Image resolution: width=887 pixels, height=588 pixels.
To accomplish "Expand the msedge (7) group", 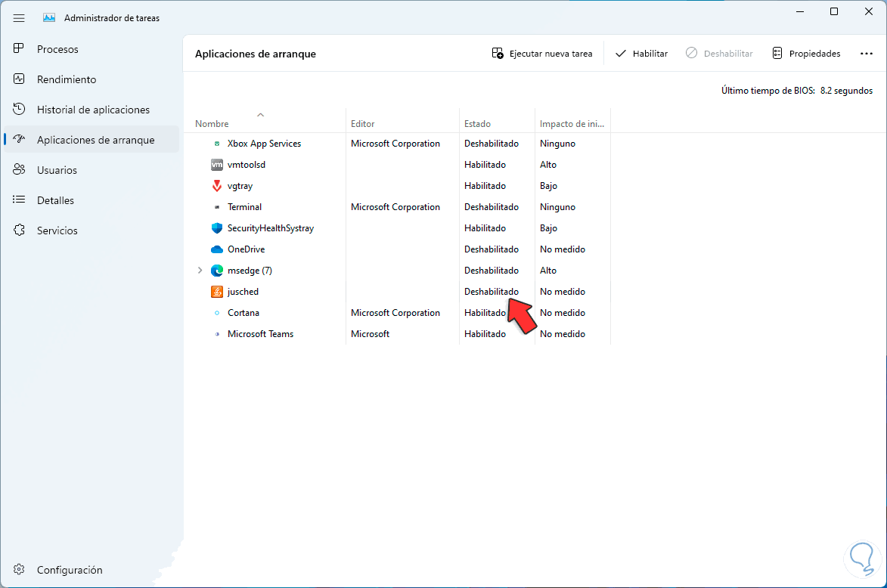I will 200,271.
